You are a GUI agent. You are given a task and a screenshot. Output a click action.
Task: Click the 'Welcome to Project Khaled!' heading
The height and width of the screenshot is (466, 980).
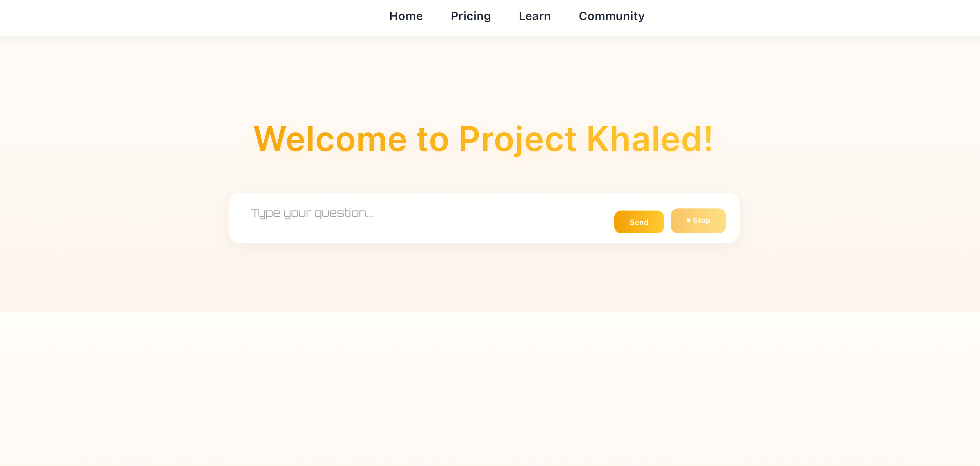pos(483,139)
